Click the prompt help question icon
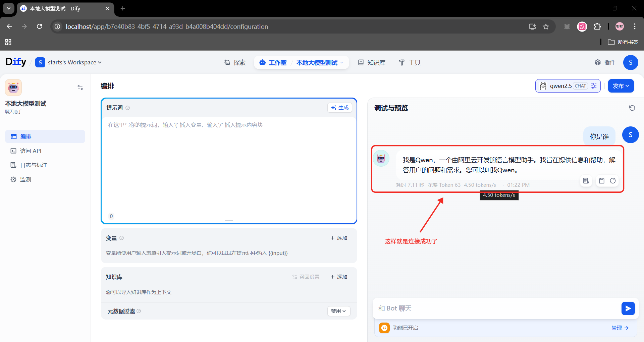Screen dimensions: 644x342 (x=127, y=108)
